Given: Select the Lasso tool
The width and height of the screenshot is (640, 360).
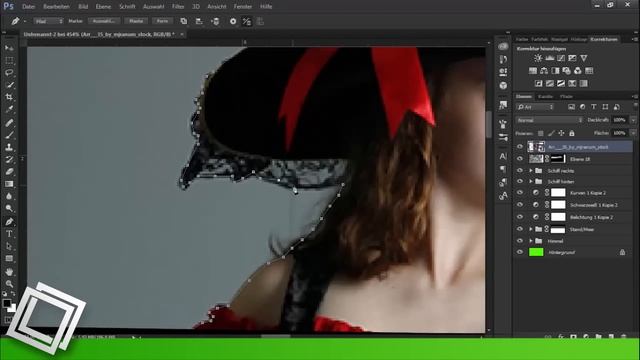Looking at the screenshot, I should [x=9, y=73].
